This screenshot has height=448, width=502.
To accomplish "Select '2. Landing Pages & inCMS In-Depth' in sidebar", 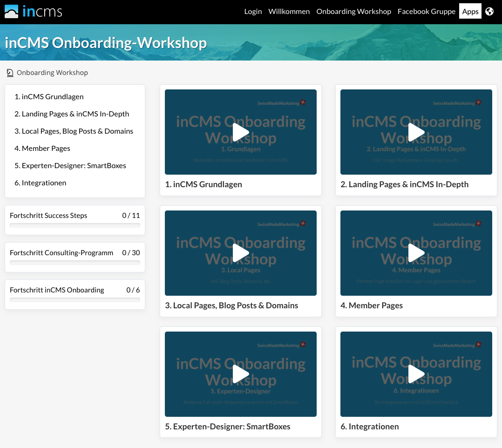I will 72,114.
